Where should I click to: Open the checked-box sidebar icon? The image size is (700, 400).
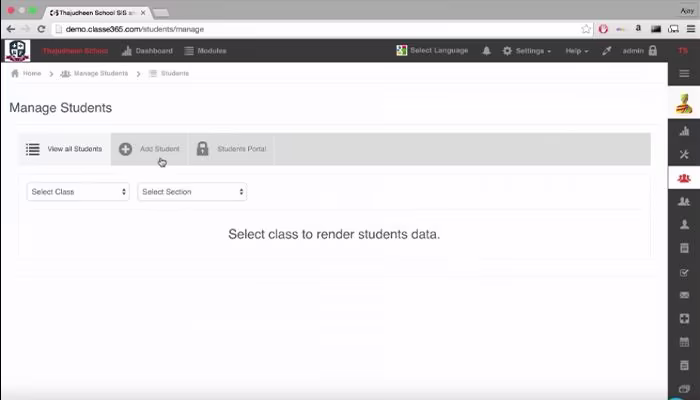[684, 272]
